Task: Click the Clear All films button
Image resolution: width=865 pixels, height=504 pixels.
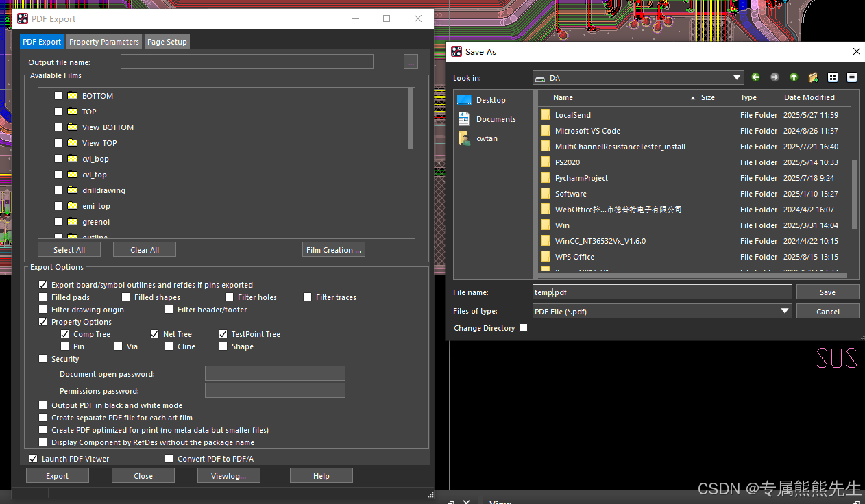Action: pyautogui.click(x=145, y=250)
